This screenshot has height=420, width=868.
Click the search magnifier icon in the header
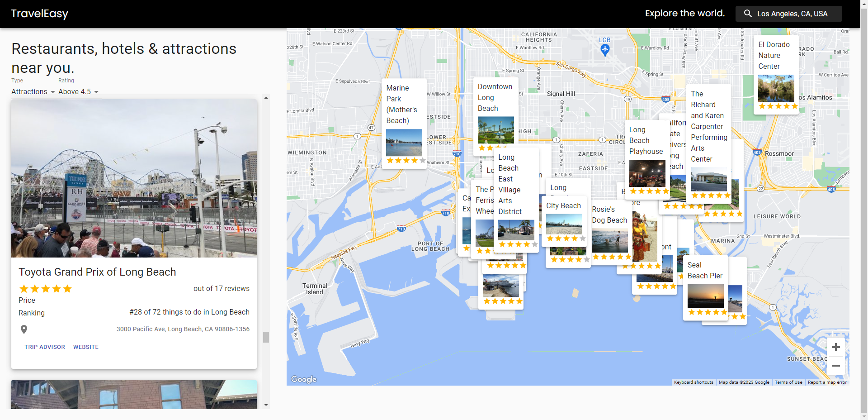point(748,14)
